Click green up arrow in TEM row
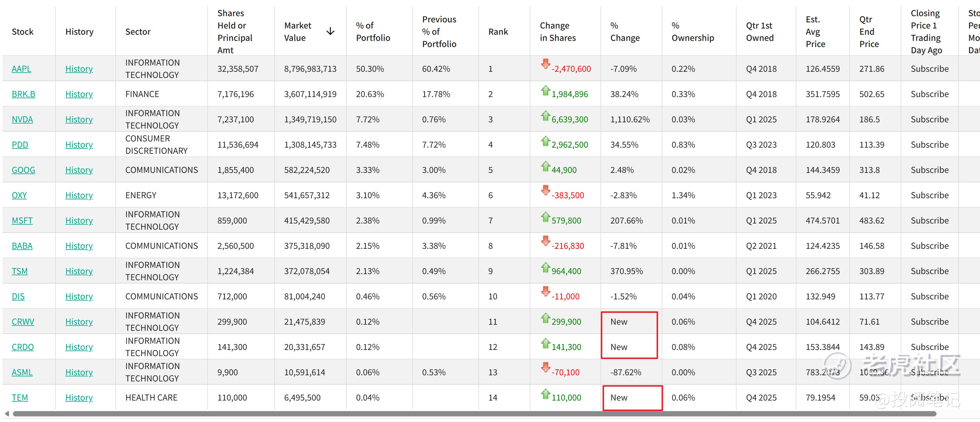This screenshot has width=980, height=422. [546, 393]
